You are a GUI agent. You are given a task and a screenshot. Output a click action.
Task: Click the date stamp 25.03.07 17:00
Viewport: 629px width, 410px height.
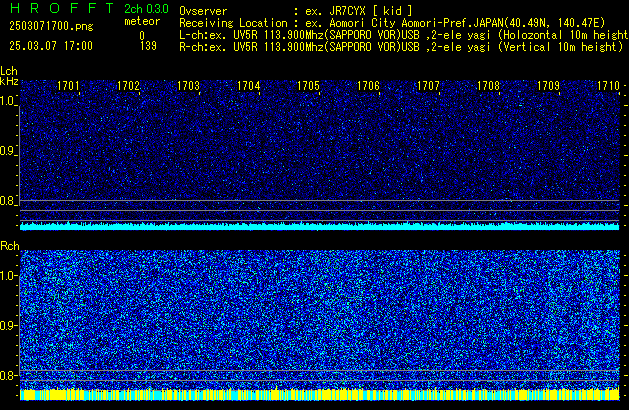coord(51,46)
